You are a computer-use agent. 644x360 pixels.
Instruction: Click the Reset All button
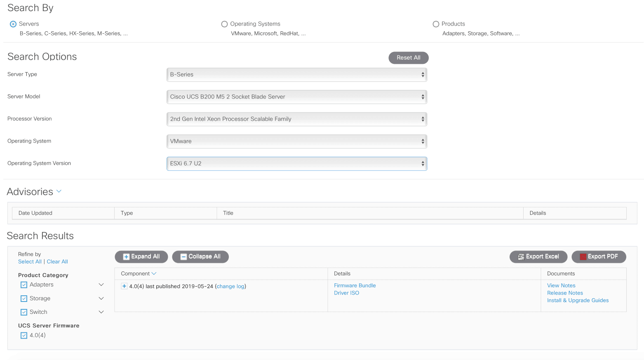point(408,58)
